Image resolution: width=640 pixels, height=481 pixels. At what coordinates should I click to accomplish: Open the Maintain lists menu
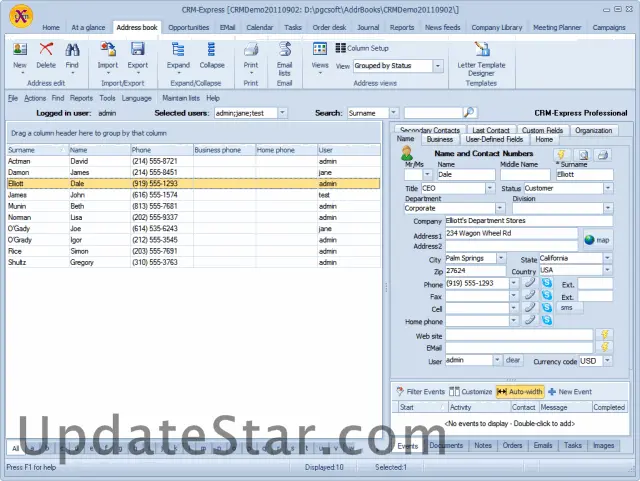coord(180,98)
